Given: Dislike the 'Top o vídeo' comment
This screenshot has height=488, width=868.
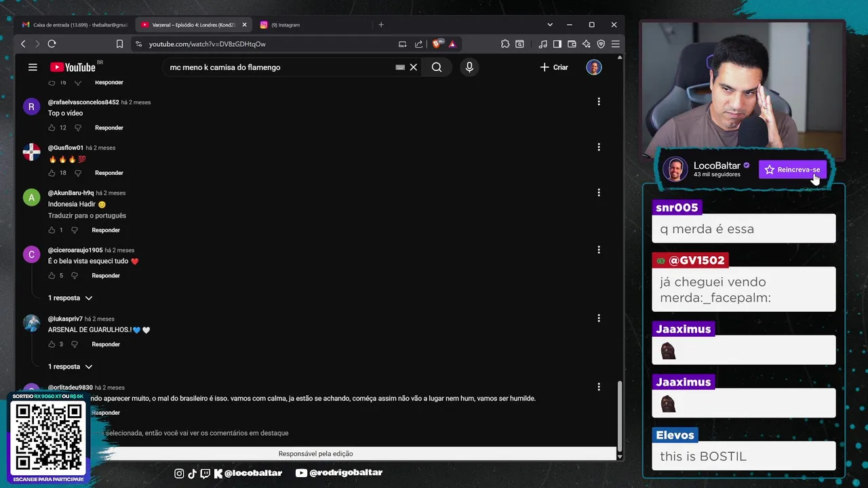Looking at the screenshot, I should tap(77, 127).
